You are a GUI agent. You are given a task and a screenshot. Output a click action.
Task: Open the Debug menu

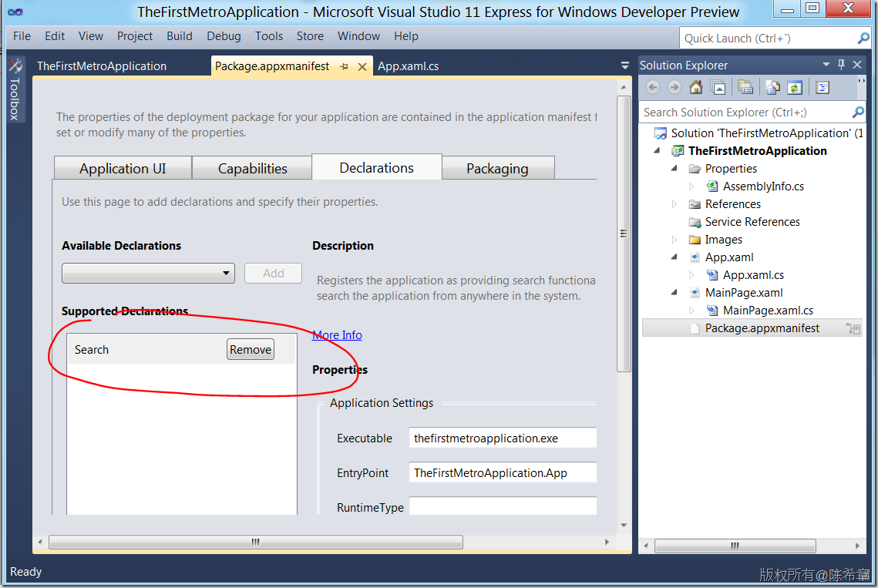(224, 36)
